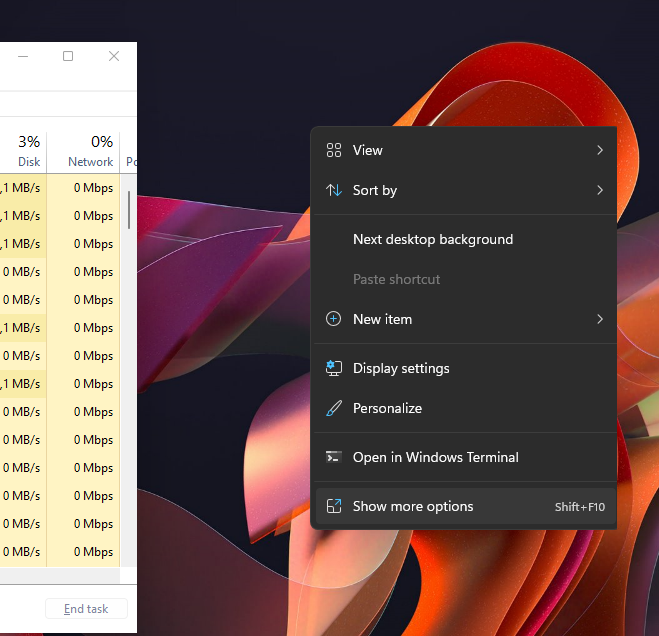Sort by Disk column in Task Manager
The width and height of the screenshot is (659, 636).
(29, 162)
